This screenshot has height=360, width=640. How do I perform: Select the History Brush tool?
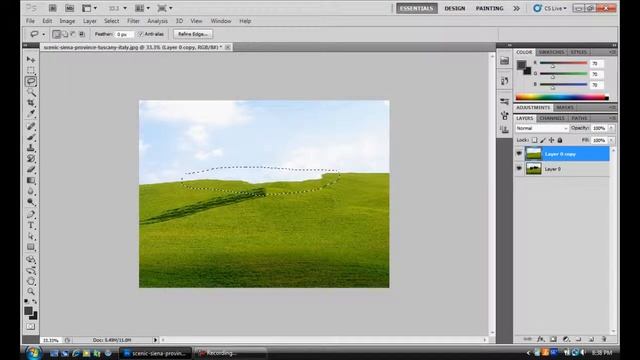tap(31, 159)
